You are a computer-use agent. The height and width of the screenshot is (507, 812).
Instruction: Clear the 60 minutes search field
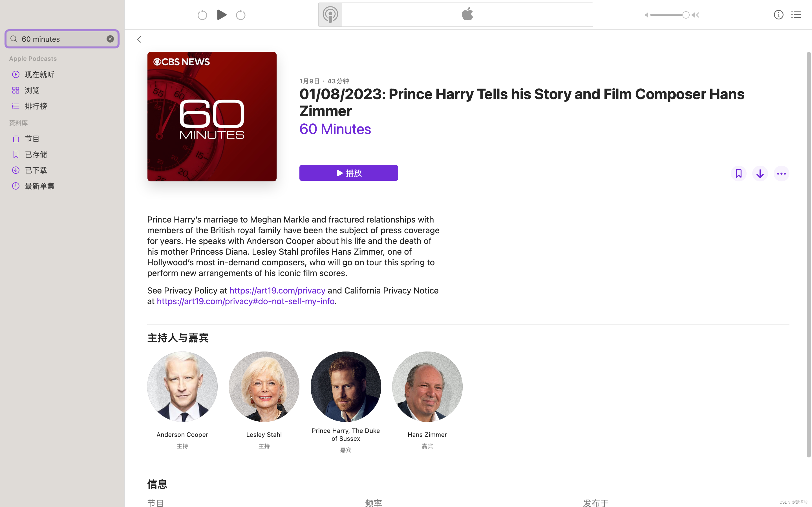point(110,39)
